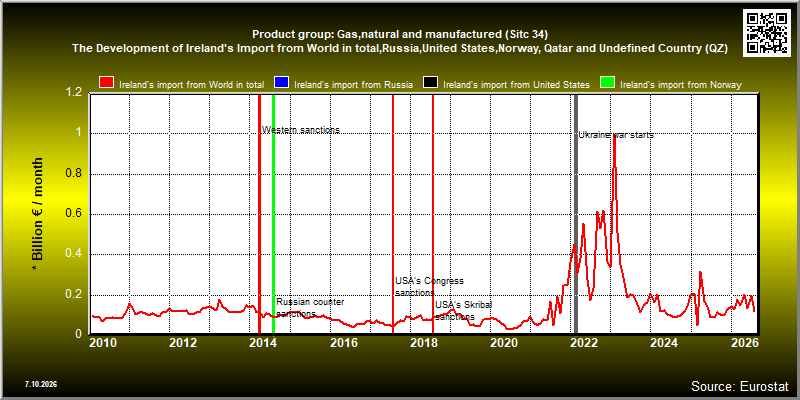Viewport: 800px width, 400px height.
Task: Click the 1.2 y-axis value
Action: point(74,93)
